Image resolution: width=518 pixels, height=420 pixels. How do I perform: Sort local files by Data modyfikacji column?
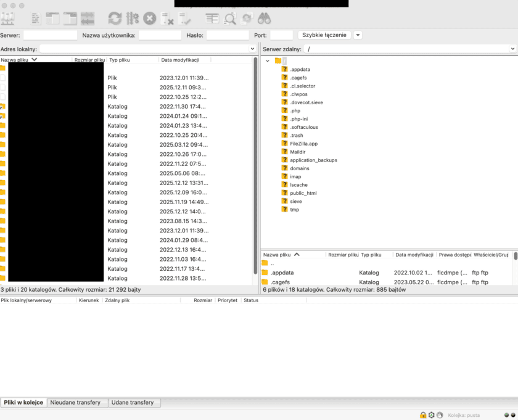pyautogui.click(x=184, y=60)
